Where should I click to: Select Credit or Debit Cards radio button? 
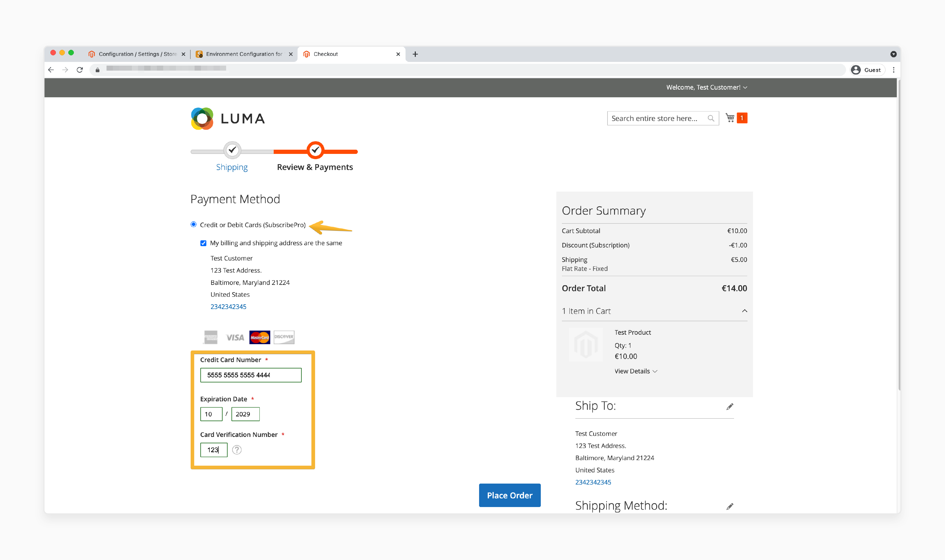(x=194, y=224)
